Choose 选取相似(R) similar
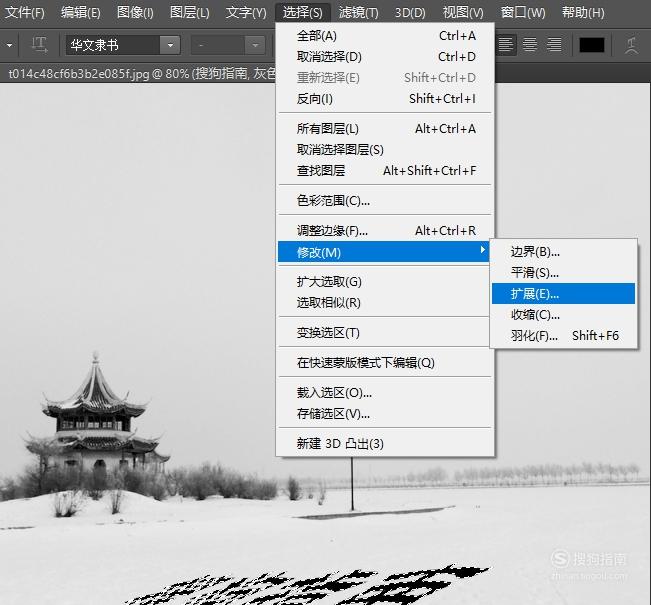 point(386,303)
